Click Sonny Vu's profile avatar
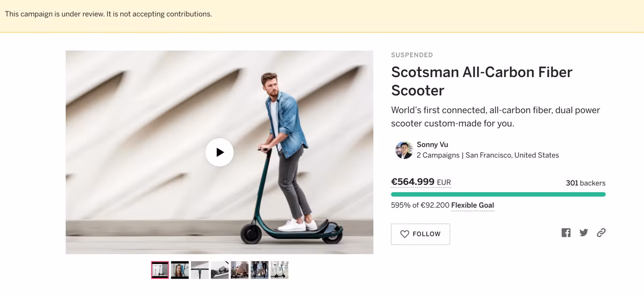This screenshot has height=294, width=644. point(404,150)
